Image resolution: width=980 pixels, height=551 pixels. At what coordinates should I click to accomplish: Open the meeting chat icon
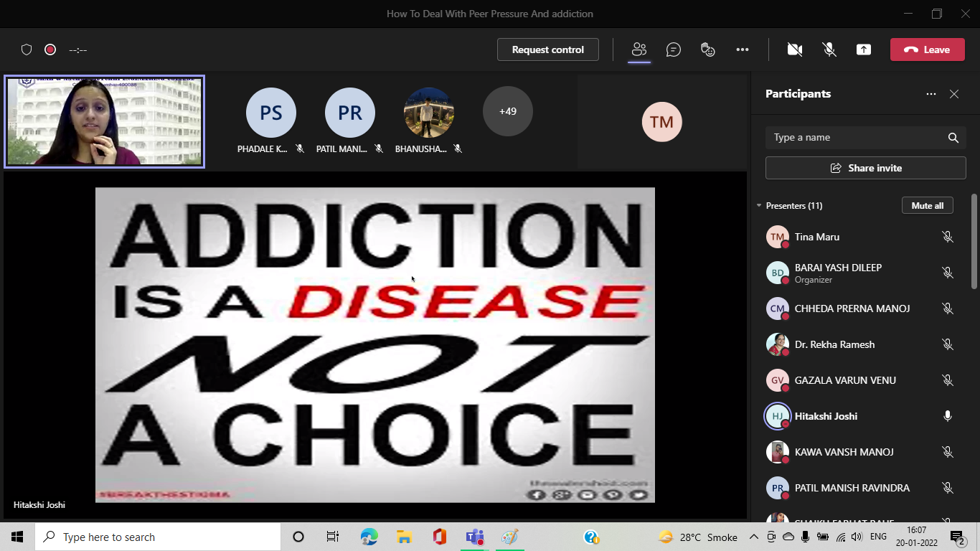(673, 50)
